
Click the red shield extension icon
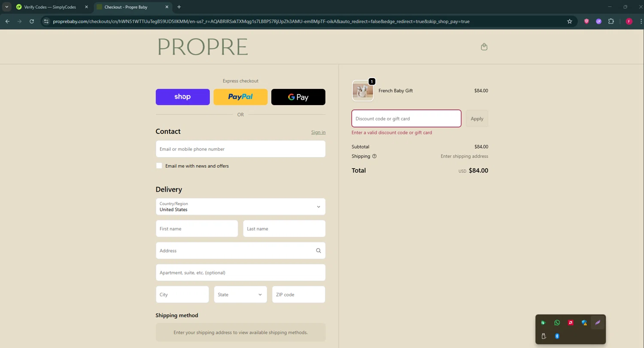pyautogui.click(x=586, y=21)
